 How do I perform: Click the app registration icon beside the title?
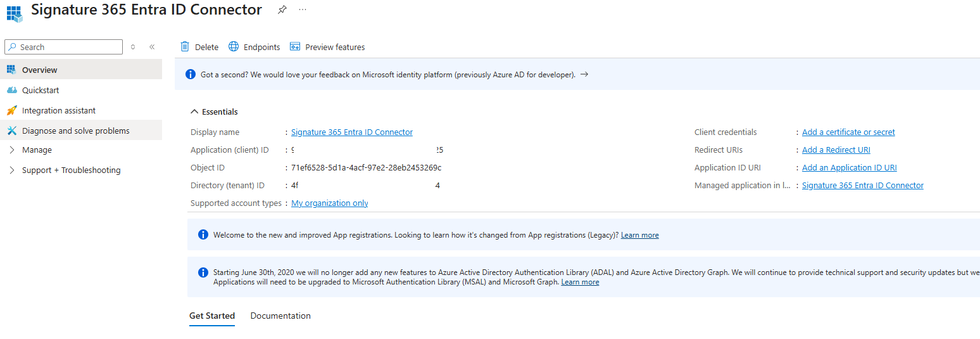[x=15, y=13]
